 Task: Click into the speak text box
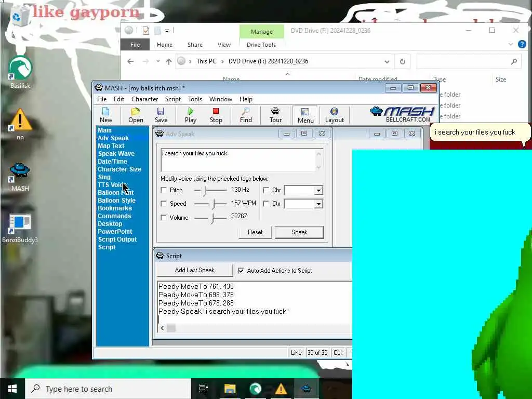pyautogui.click(x=238, y=160)
